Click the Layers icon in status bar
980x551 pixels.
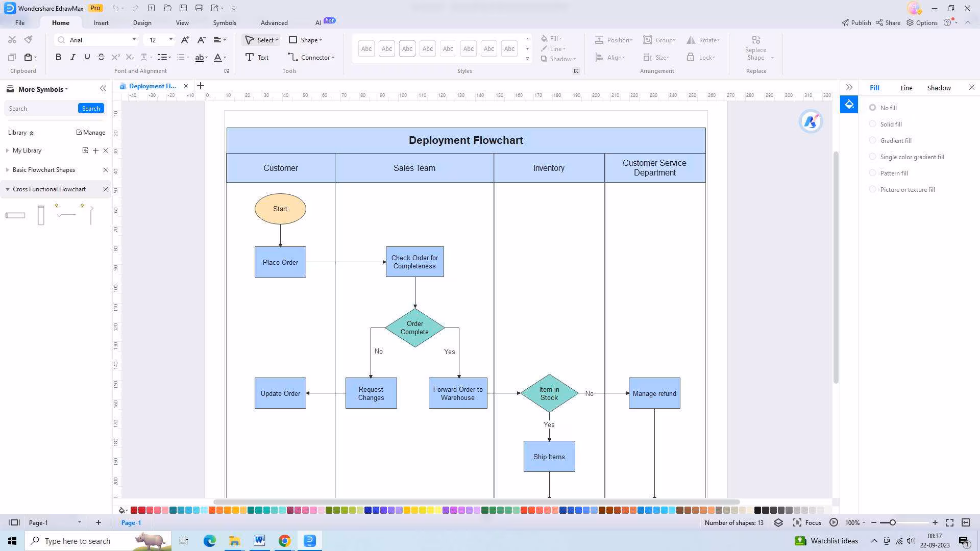pyautogui.click(x=778, y=522)
